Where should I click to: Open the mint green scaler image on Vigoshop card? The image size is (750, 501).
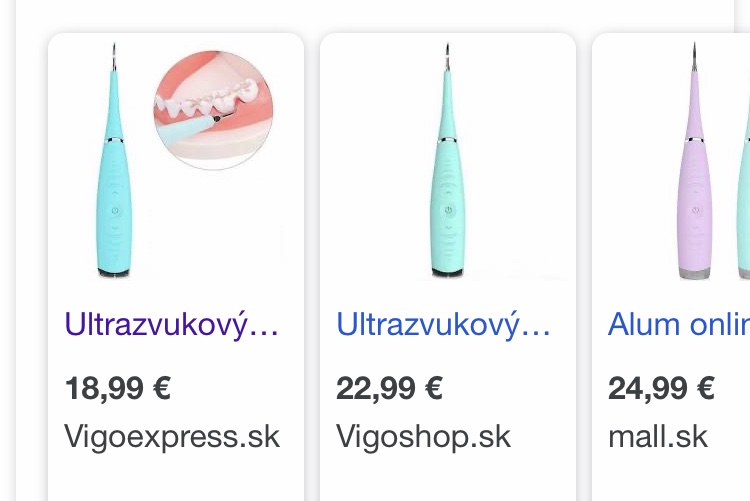coord(448,160)
